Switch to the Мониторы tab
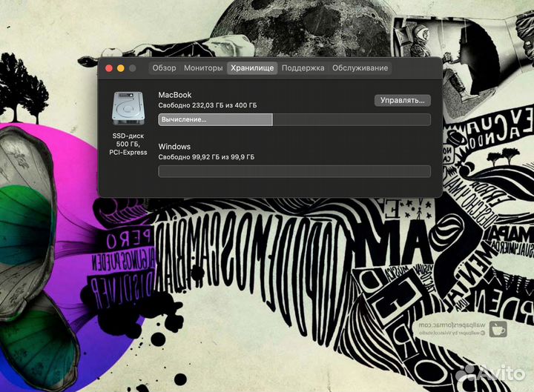534x392 pixels. click(x=203, y=68)
